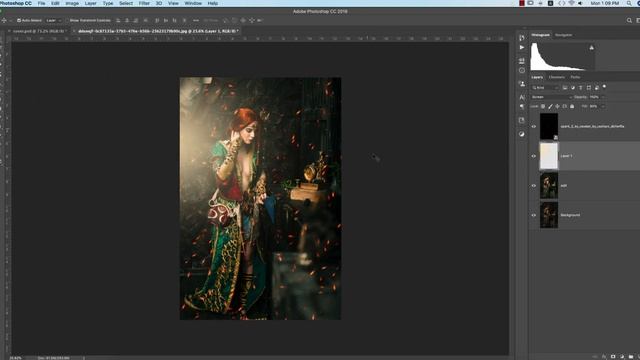This screenshot has width=640, height=360.
Task: Open the Opacity slider dropdown arrow
Action: coord(603,97)
